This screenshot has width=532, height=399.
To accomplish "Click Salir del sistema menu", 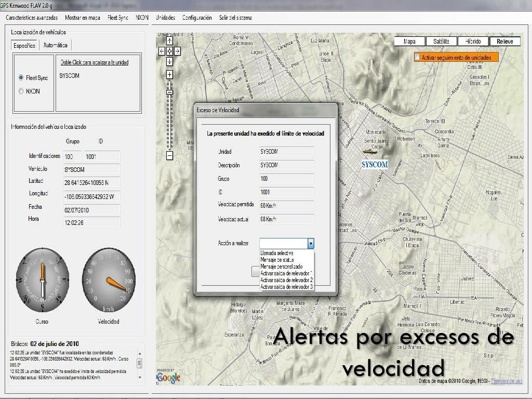I will 235,18.
